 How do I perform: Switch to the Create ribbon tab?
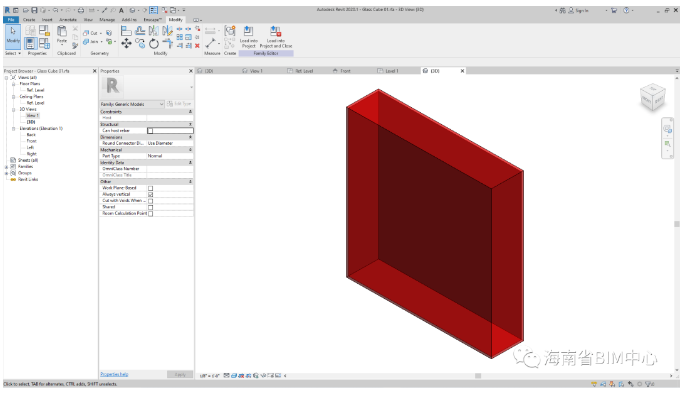[x=29, y=20]
